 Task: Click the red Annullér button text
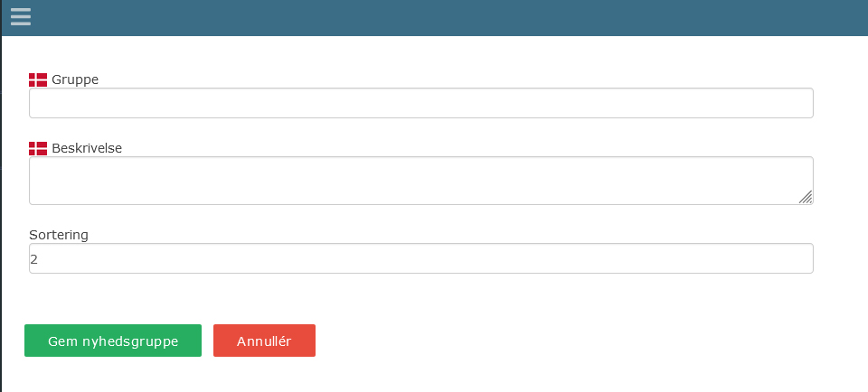tap(264, 341)
